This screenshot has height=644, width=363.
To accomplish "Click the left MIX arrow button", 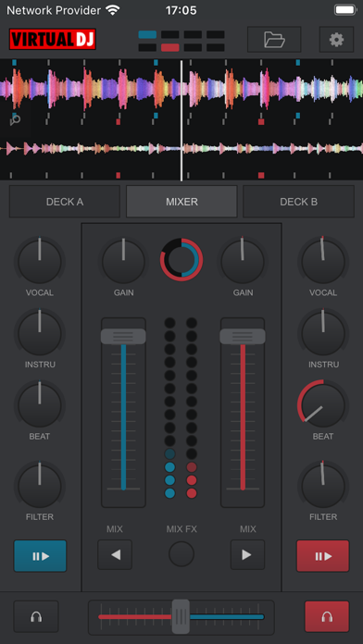I will point(115,555).
